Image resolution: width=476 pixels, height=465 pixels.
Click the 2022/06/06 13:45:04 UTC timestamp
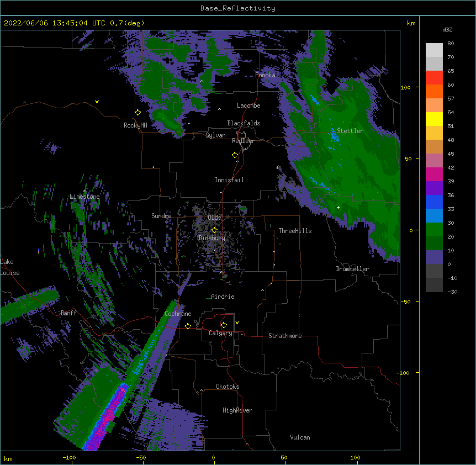click(x=55, y=23)
